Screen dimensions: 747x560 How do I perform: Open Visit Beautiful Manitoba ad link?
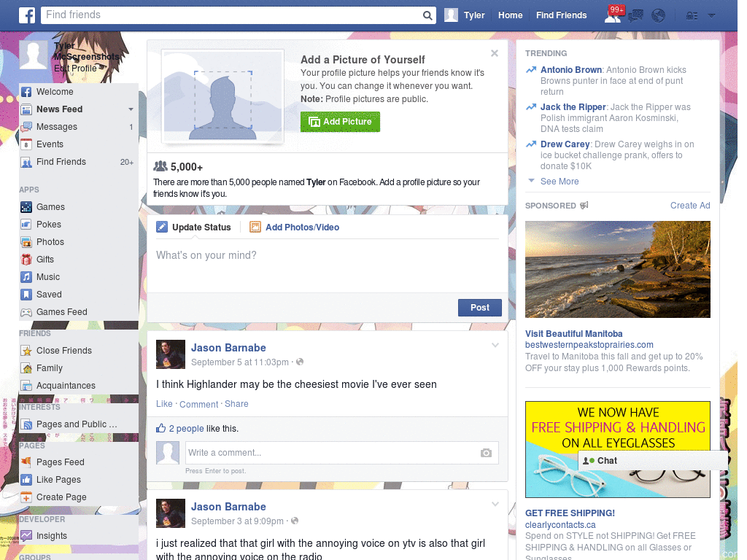573,334
